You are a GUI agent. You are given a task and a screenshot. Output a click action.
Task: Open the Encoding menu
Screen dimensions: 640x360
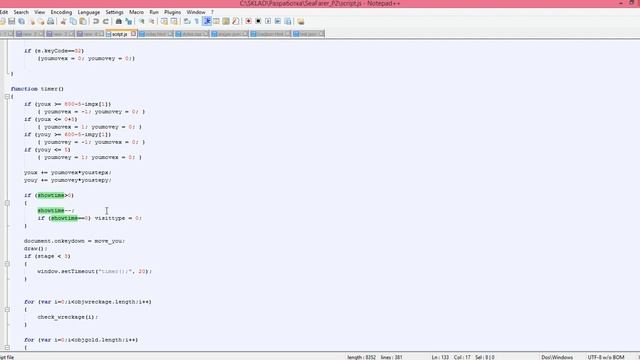[x=61, y=12]
